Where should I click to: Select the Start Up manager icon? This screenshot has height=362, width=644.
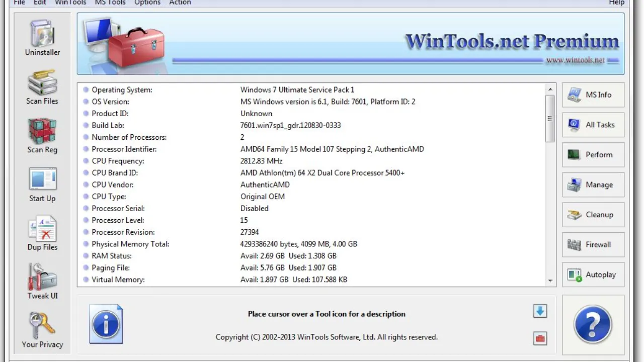click(43, 185)
